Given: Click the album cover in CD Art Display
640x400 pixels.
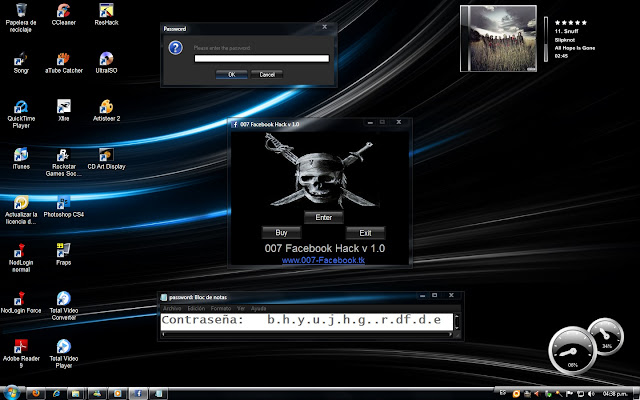Looking at the screenshot, I should point(498,38).
